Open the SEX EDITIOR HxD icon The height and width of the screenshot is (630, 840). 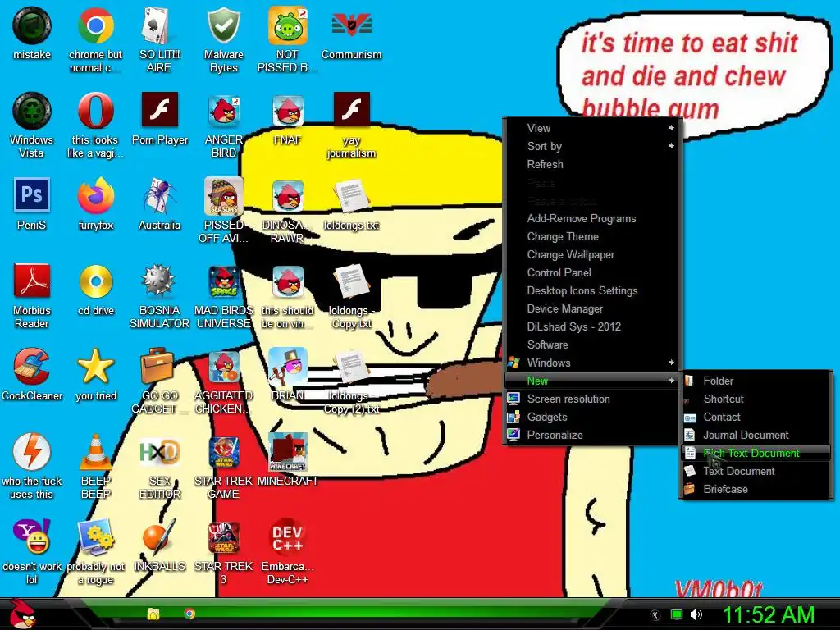159,452
